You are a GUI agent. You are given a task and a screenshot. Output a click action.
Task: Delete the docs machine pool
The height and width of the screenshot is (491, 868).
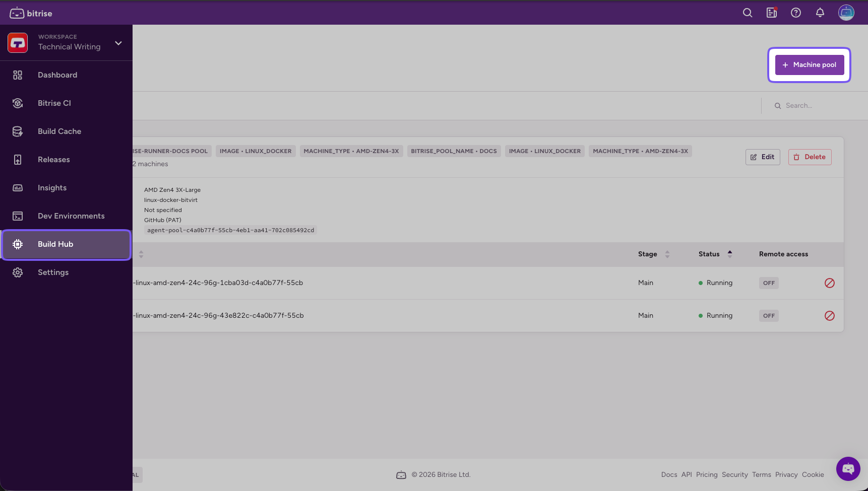pos(810,157)
